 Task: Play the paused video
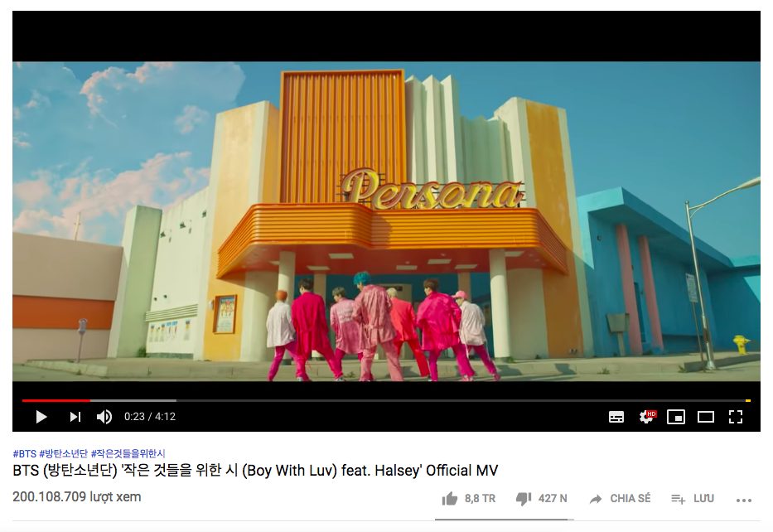[x=41, y=417]
